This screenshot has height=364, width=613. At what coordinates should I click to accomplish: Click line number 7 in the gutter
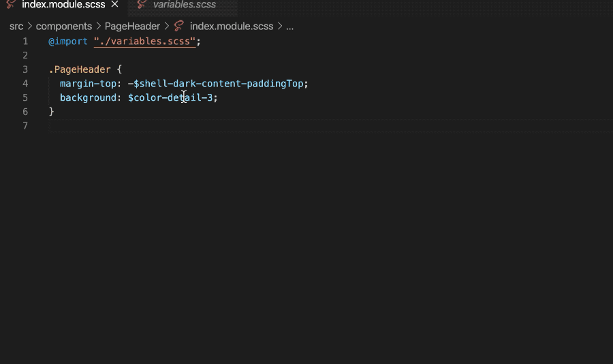tap(25, 126)
